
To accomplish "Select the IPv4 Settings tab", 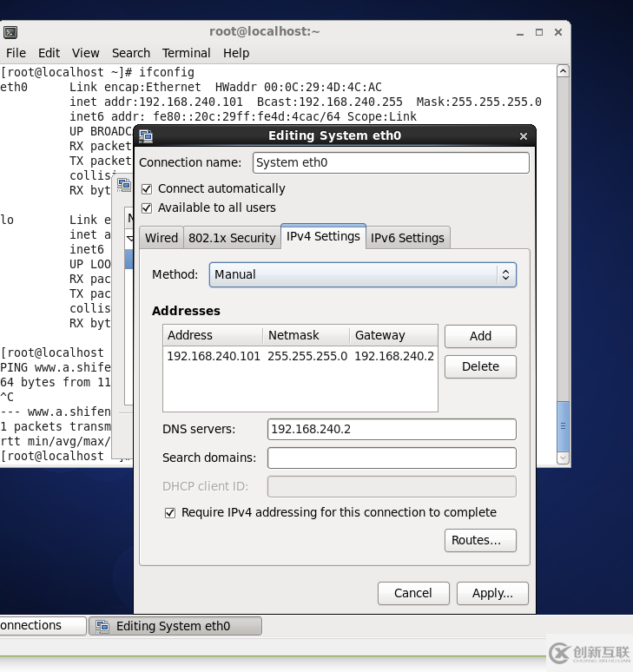I will point(323,236).
